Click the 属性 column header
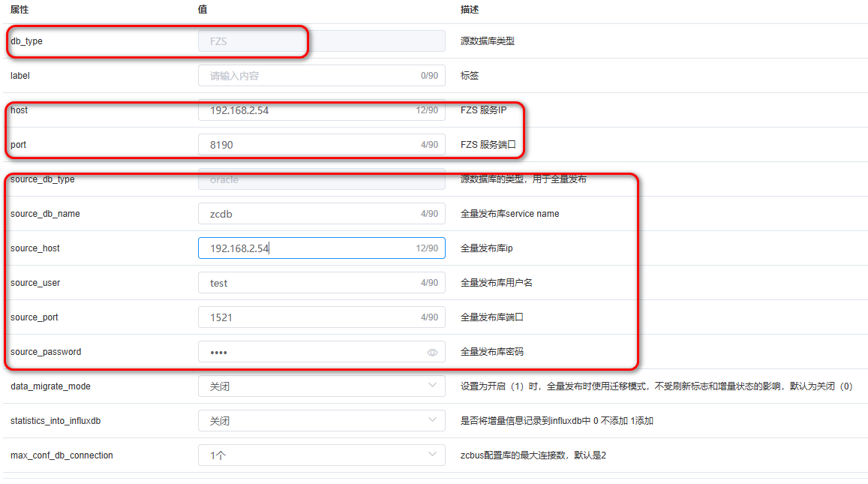 (x=20, y=10)
